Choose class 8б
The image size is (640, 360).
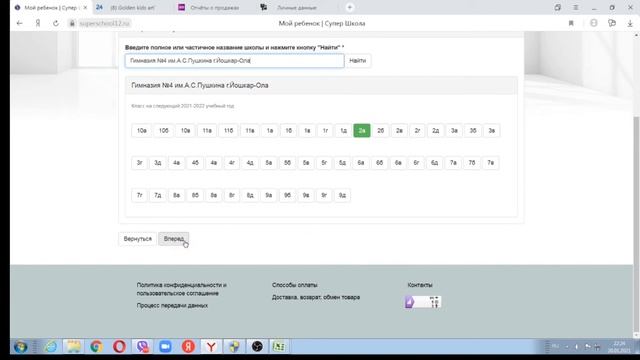tap(195, 195)
